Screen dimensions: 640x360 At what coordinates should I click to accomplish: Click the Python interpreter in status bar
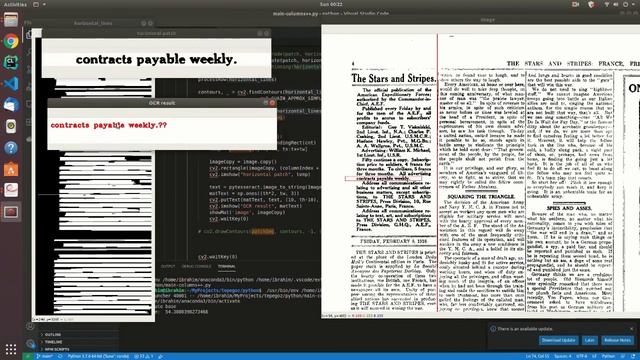point(98,356)
